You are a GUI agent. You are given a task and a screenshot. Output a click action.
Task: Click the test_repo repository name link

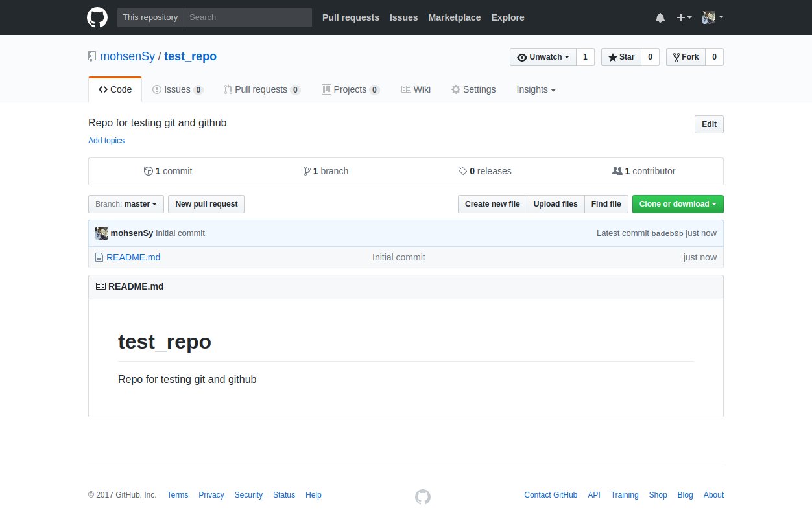coord(191,56)
